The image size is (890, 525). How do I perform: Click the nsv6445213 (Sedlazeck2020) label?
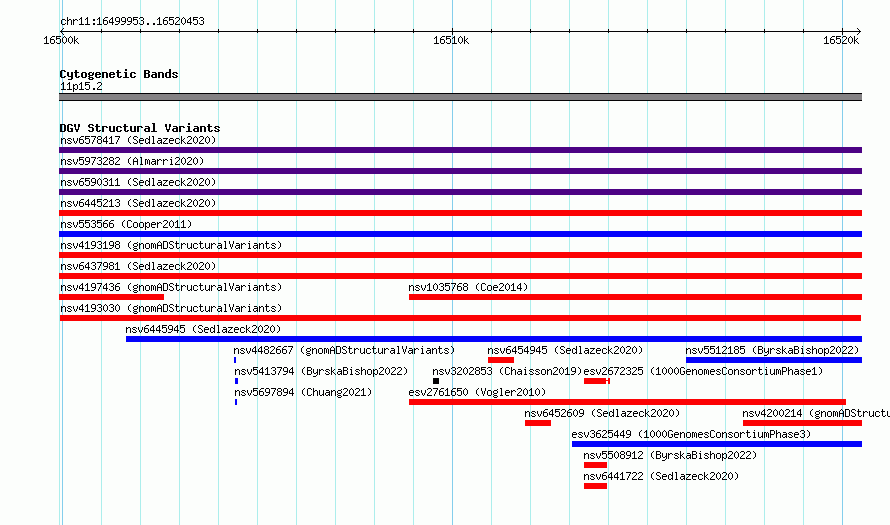138,203
